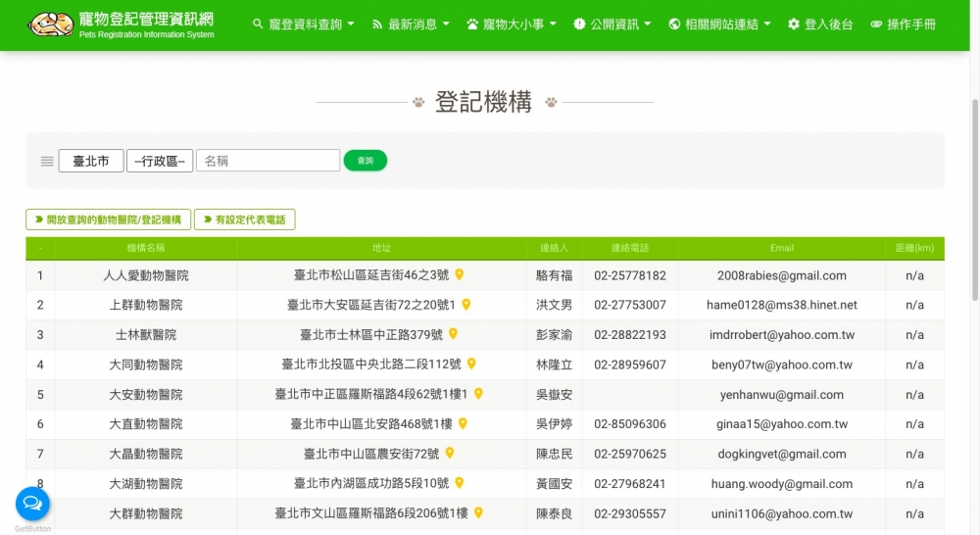Screen dimensions: 980x535
Task: Click the page vertical scrollbar
Action: click(x=975, y=200)
